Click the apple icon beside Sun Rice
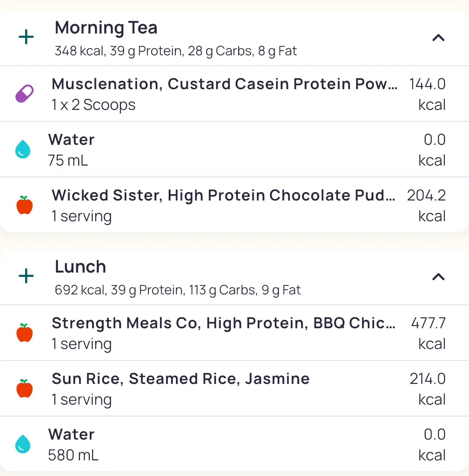The image size is (469, 476). (x=24, y=388)
